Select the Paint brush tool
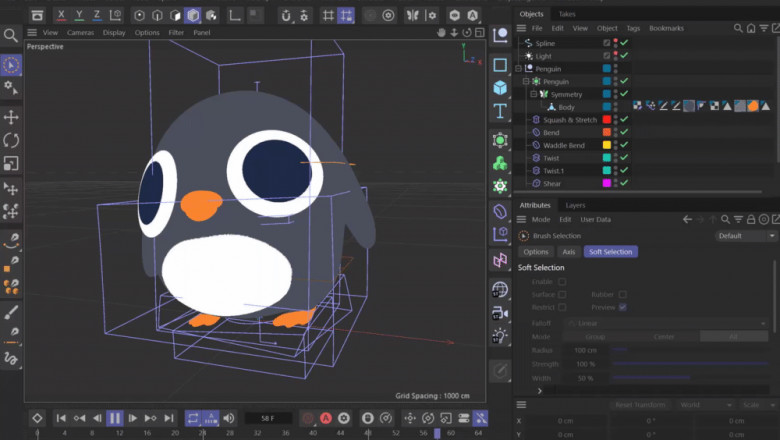This screenshot has width=780, height=440. pos(11,312)
